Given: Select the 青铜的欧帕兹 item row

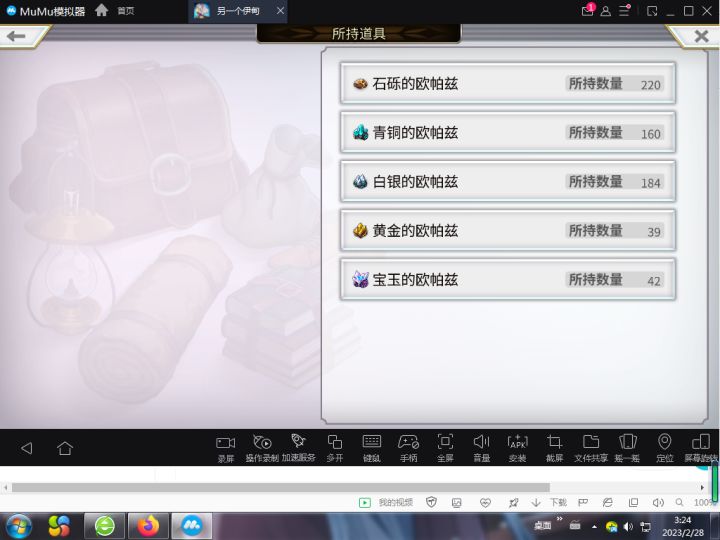Looking at the screenshot, I should (x=508, y=132).
